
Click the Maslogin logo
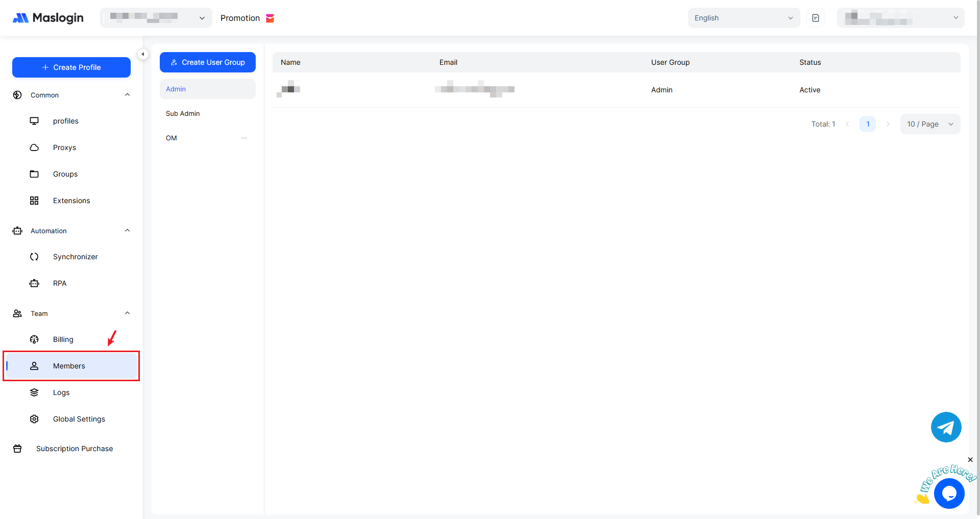48,18
